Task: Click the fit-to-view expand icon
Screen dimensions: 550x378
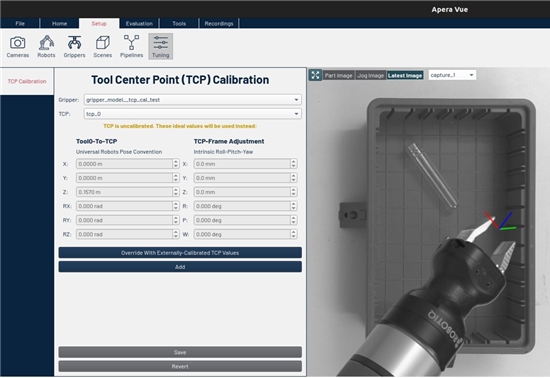Action: pyautogui.click(x=315, y=75)
